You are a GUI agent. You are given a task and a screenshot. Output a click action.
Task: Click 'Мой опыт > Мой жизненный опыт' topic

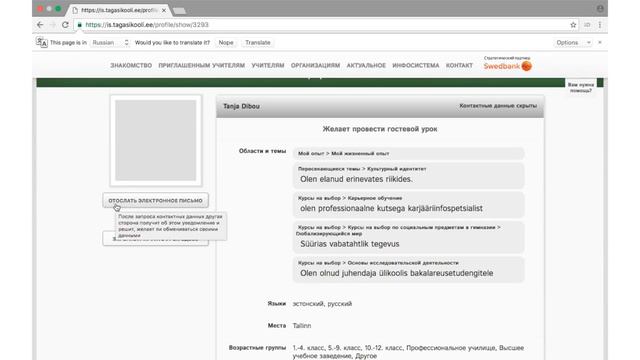(x=343, y=153)
